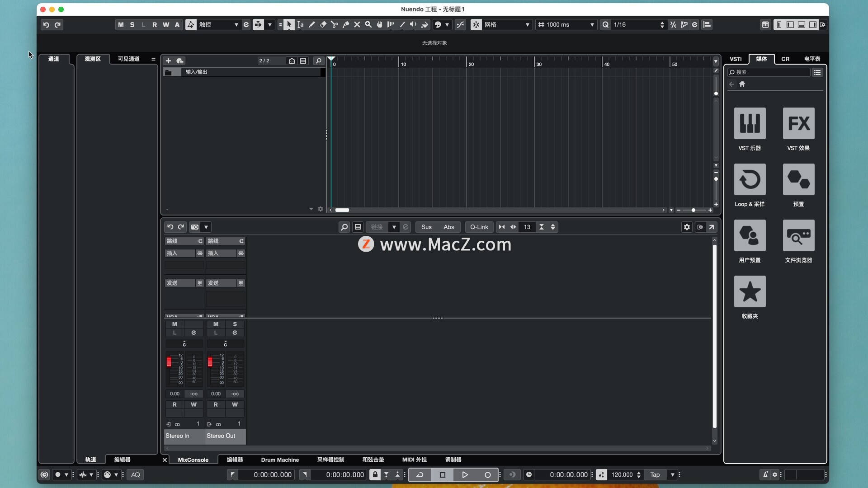Image resolution: width=868 pixels, height=488 pixels.
Task: Click the horizontal zoom slider handle
Action: click(x=693, y=210)
